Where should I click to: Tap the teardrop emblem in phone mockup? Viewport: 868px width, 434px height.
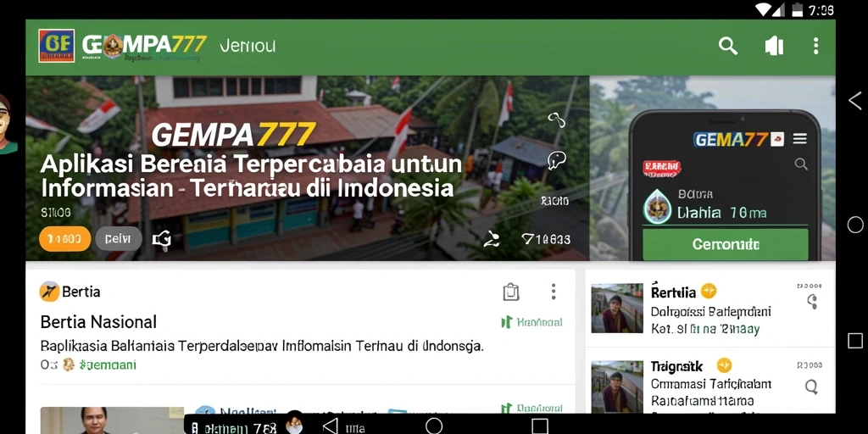[657, 209]
